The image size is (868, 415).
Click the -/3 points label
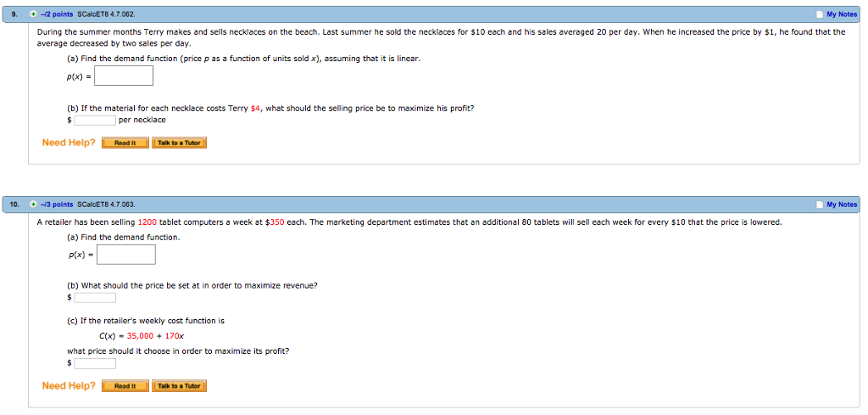tap(57, 205)
